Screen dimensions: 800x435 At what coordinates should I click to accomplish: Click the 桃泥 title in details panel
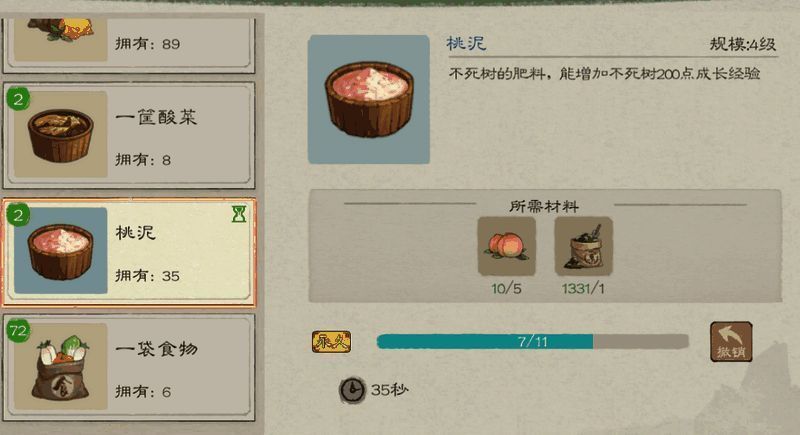click(x=466, y=43)
